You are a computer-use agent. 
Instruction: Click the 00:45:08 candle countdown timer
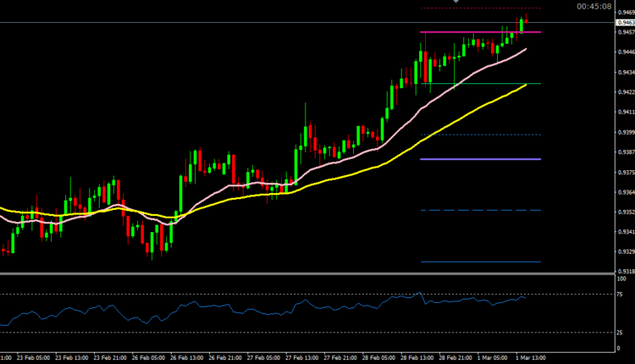click(x=594, y=6)
